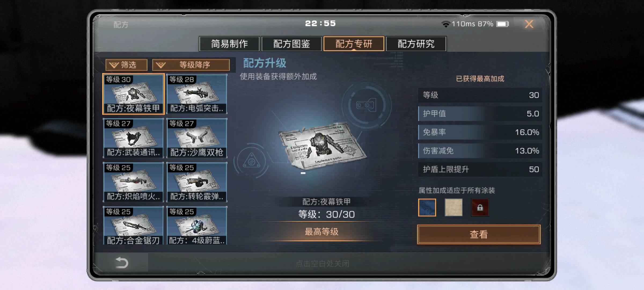Open the 筛选 filter dropdown
644x290 pixels.
(126, 65)
